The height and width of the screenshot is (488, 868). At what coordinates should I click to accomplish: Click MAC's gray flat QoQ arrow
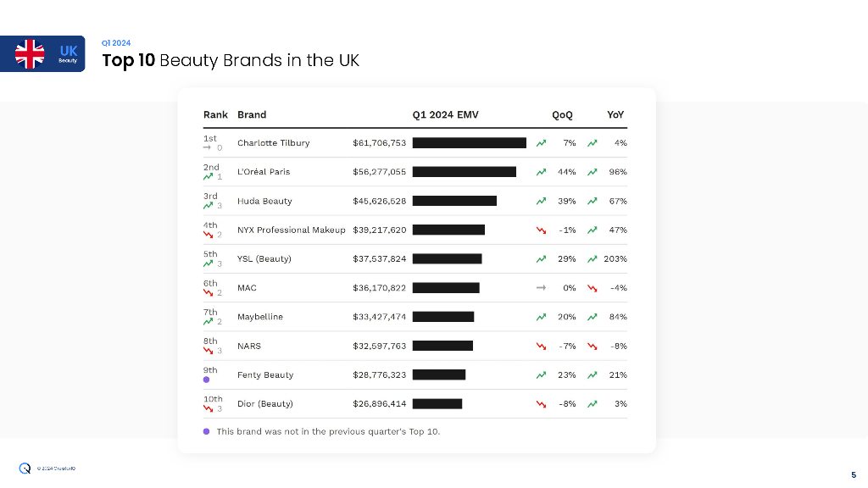point(541,288)
